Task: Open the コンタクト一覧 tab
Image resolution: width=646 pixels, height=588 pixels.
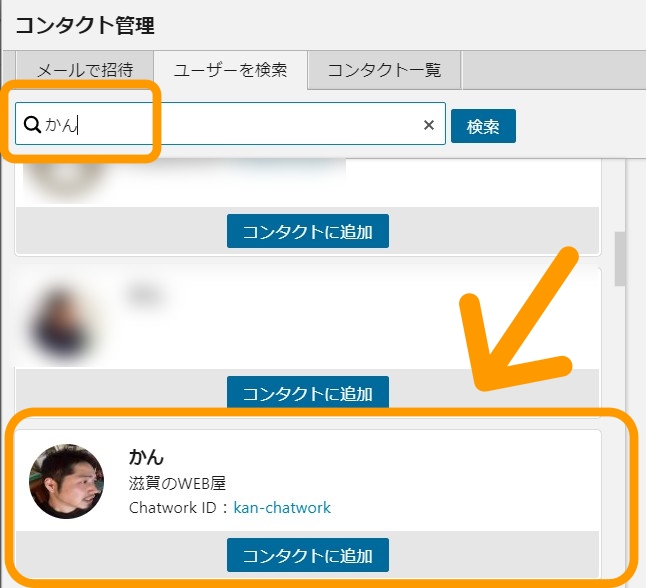Action: [384, 71]
